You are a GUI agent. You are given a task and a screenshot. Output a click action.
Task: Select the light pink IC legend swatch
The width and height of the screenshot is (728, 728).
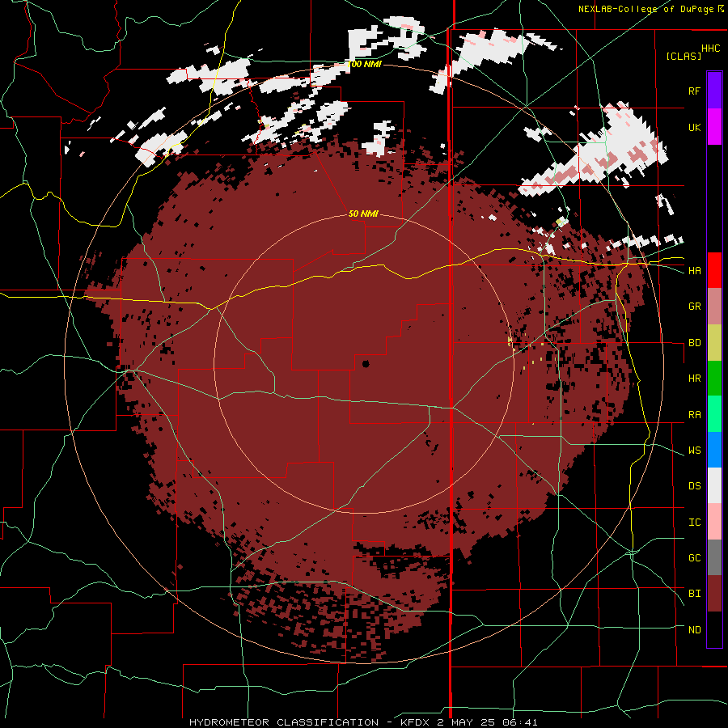click(714, 522)
